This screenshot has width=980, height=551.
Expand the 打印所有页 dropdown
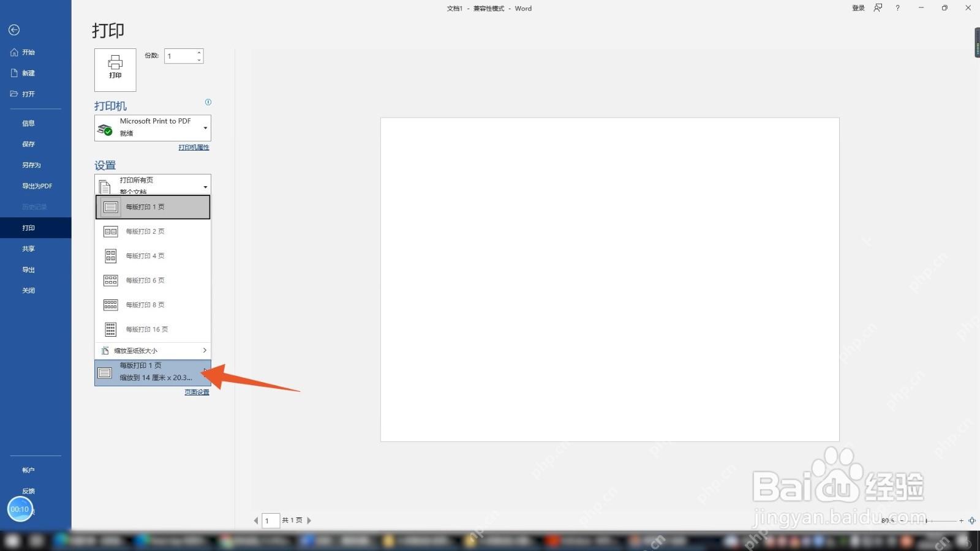[153, 184]
